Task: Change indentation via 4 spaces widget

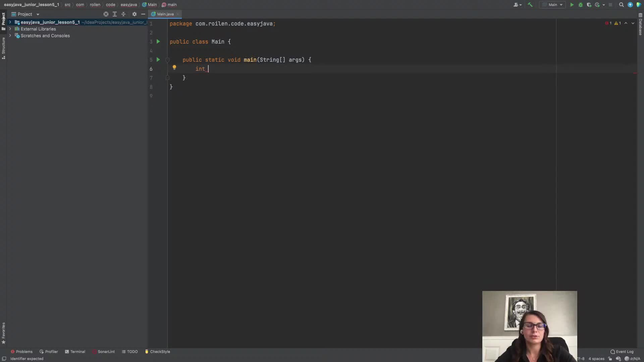Action: coord(596,359)
